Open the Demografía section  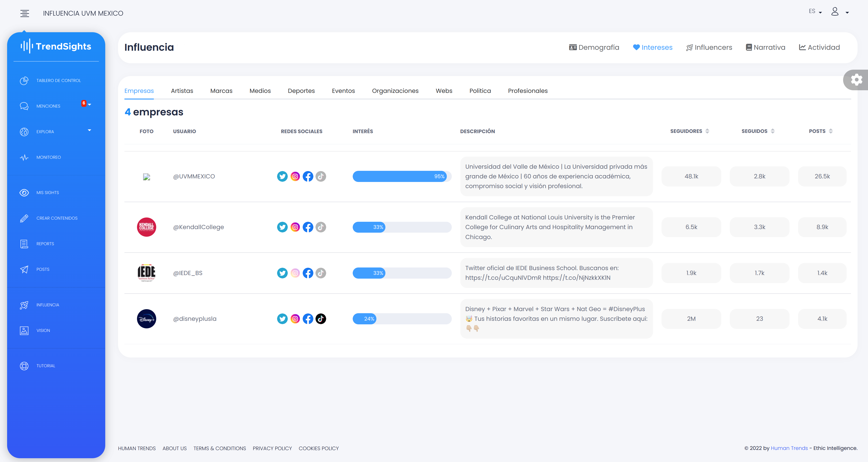[x=594, y=47]
